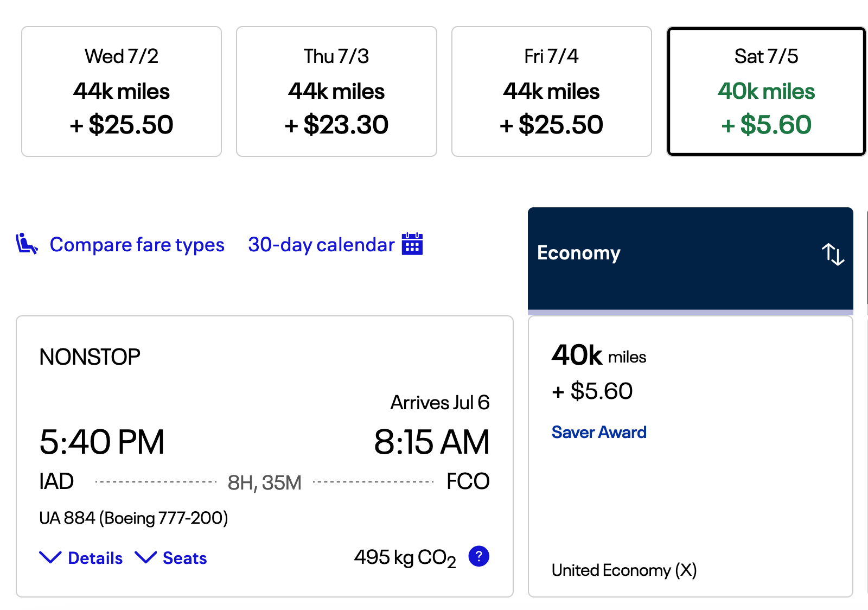Click the Saver Award link
868x610 pixels.
[x=599, y=433]
